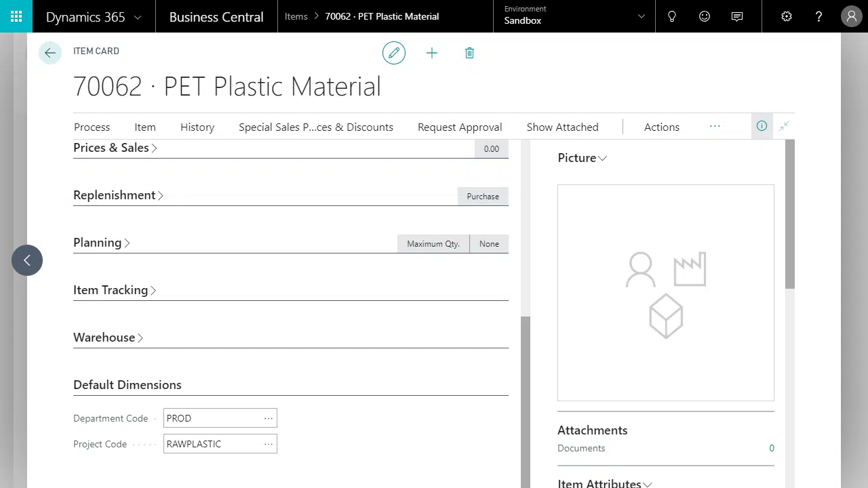Open the Dynamics 365 app launcher grid
The width and height of the screenshot is (868, 488).
click(x=16, y=16)
